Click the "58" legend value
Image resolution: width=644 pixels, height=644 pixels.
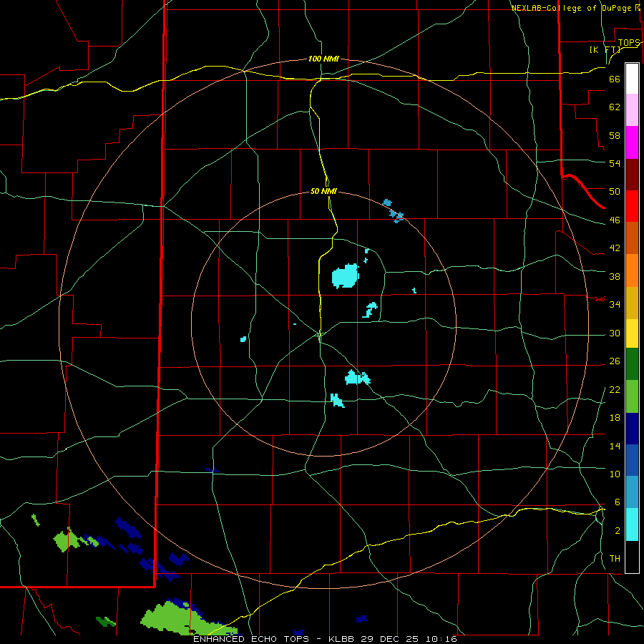tap(615, 135)
